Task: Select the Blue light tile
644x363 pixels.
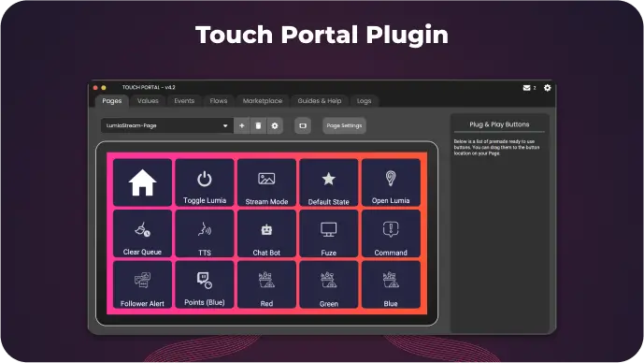Action: point(391,284)
